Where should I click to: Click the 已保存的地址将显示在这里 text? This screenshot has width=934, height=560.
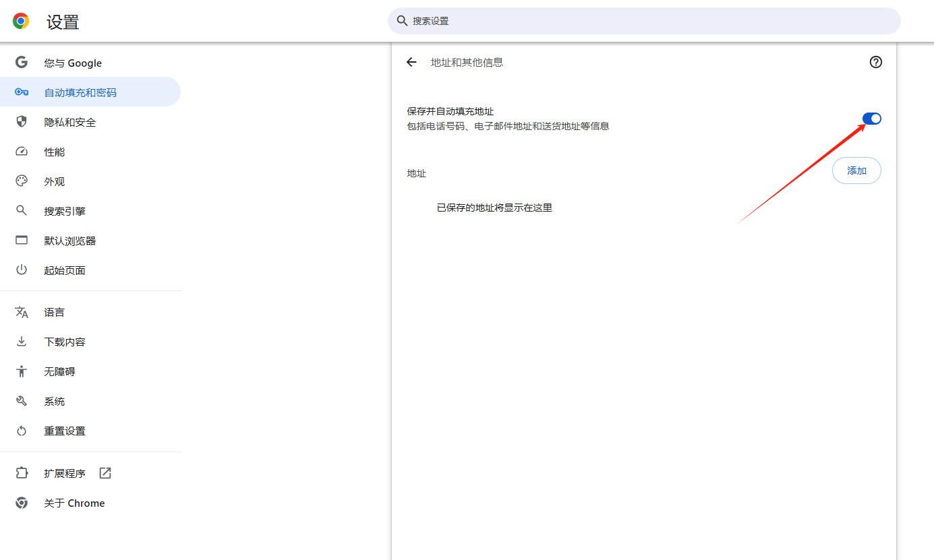click(494, 208)
